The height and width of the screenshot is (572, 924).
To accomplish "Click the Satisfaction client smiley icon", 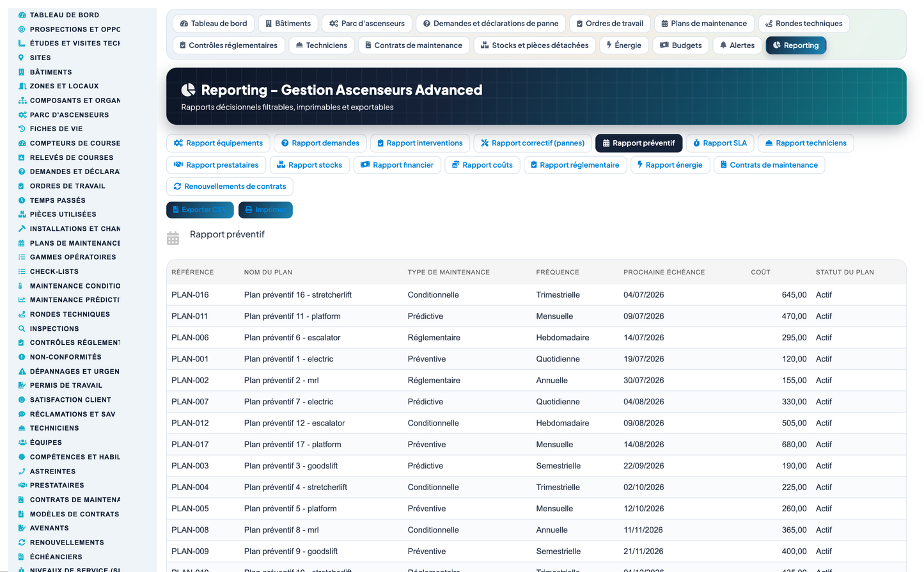I will coord(22,400).
